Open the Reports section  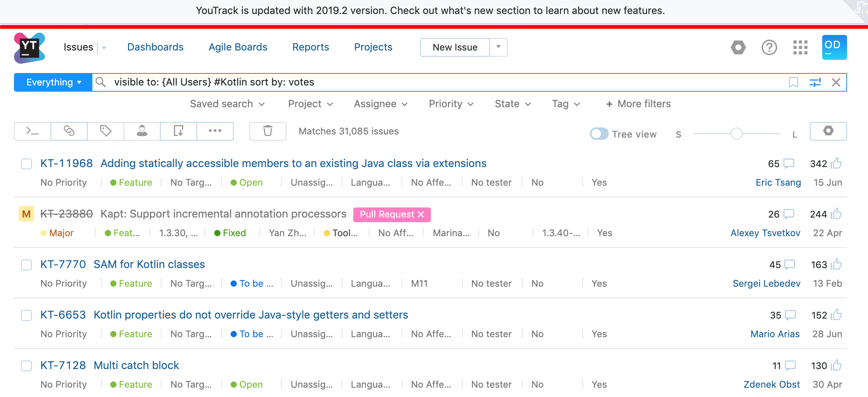[x=311, y=47]
